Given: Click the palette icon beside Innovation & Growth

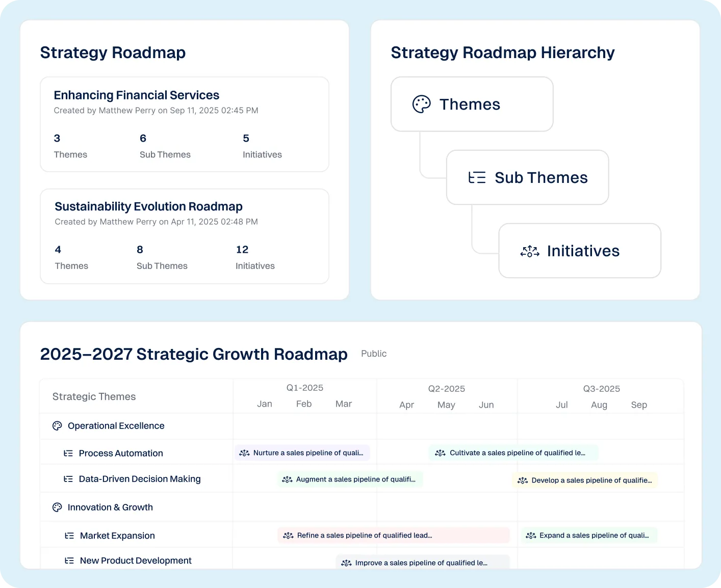Looking at the screenshot, I should click(x=57, y=507).
